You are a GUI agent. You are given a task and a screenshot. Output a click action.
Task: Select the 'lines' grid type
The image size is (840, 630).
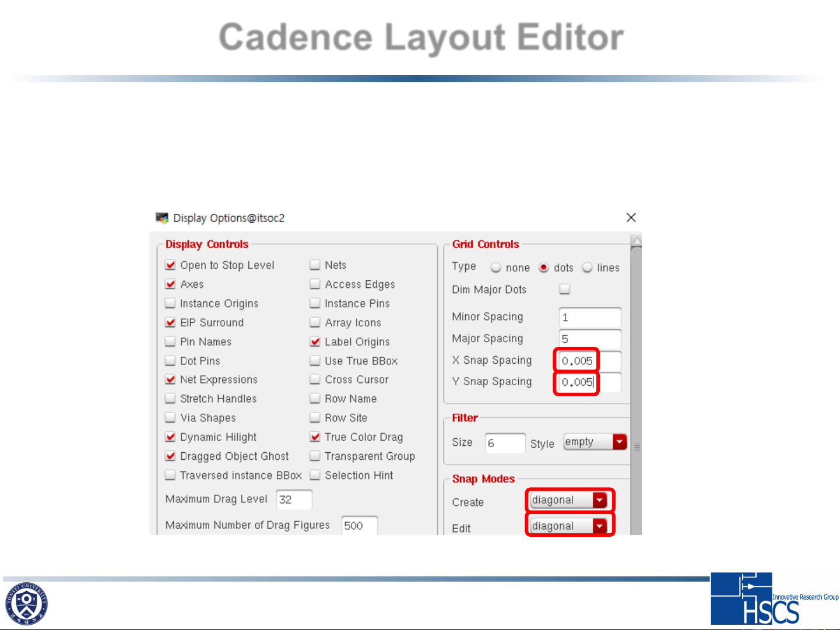tap(588, 268)
